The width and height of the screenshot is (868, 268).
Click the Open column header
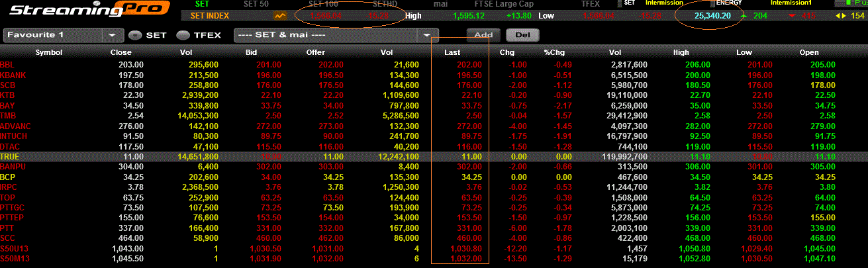[x=809, y=52]
